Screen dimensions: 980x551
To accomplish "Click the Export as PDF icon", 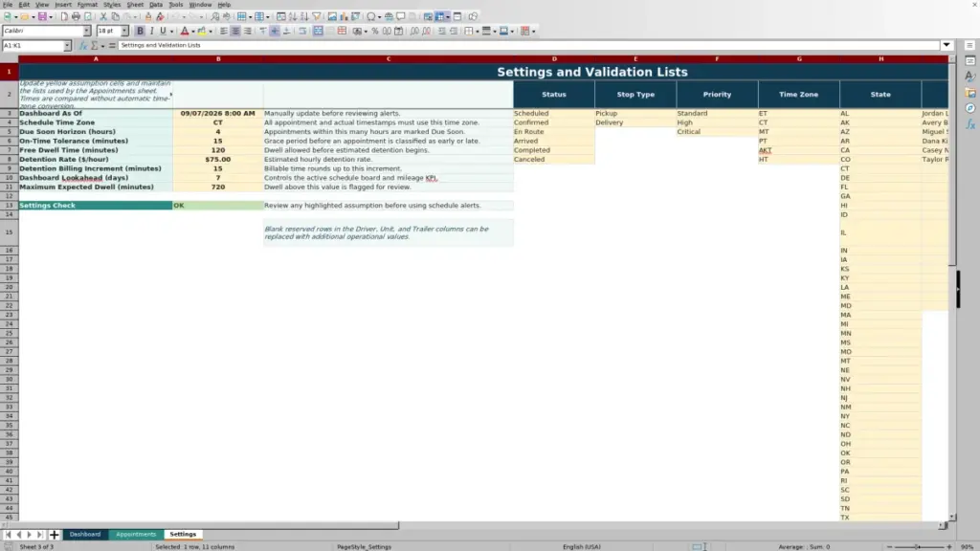I will pos(64,17).
